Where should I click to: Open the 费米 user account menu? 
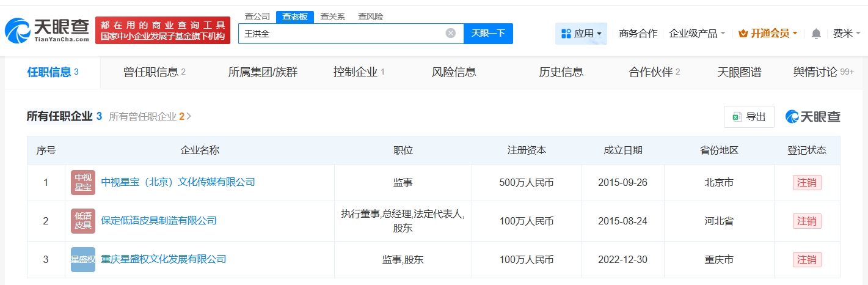coord(846,34)
